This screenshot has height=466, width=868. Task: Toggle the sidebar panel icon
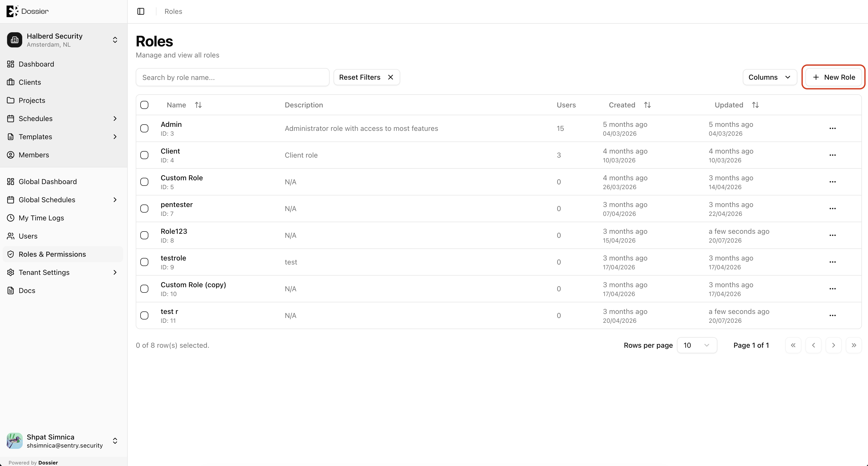141,11
